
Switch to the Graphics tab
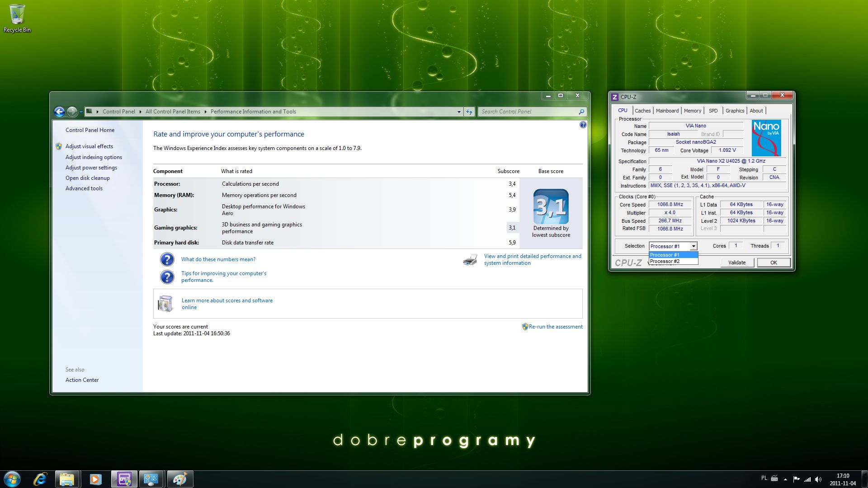[735, 111]
